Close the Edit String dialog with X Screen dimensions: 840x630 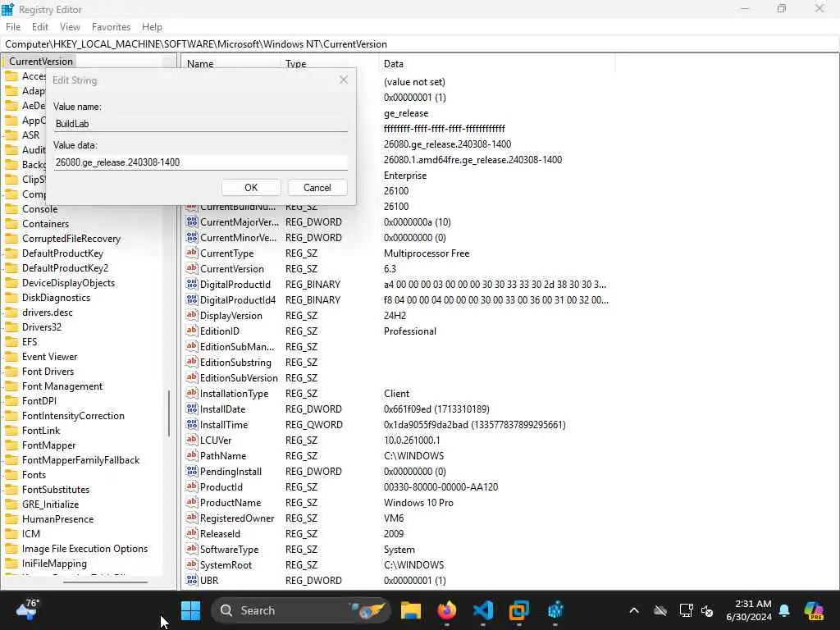tap(344, 80)
